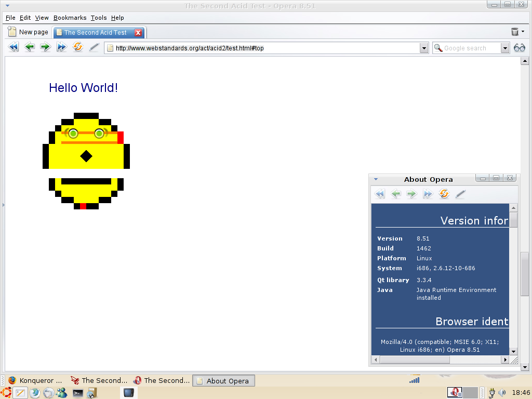Go back using the green left arrow
Viewport: 532px width, 399px height.
[30, 47]
